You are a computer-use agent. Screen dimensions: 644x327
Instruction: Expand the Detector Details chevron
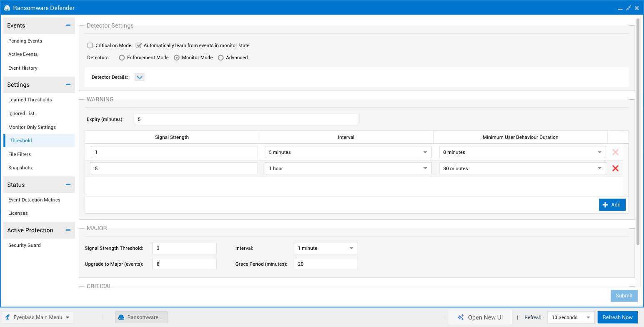[140, 77]
